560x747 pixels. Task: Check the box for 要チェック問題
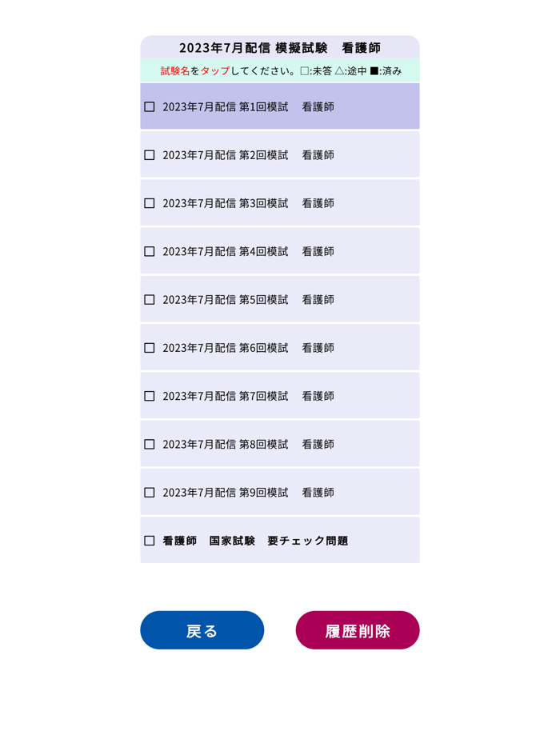149,540
